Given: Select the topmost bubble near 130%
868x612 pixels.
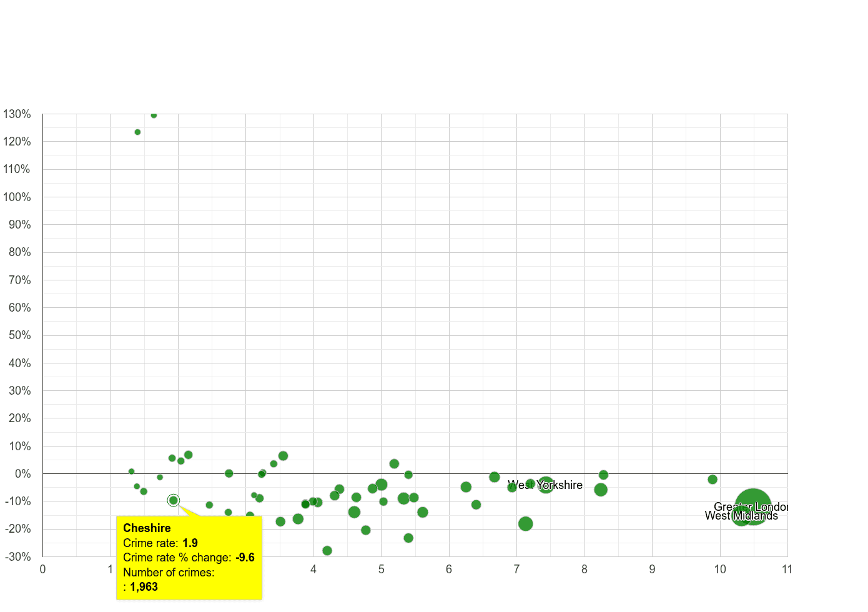Looking at the screenshot, I should click(x=154, y=115).
